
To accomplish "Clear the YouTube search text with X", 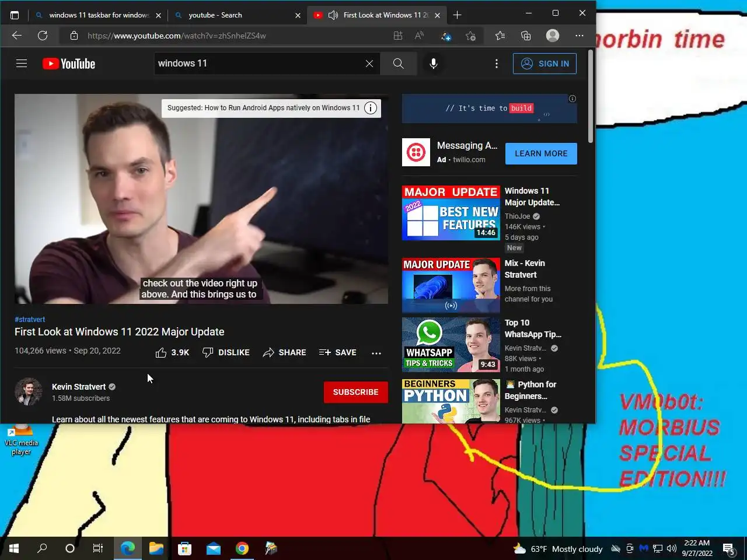I will (369, 64).
